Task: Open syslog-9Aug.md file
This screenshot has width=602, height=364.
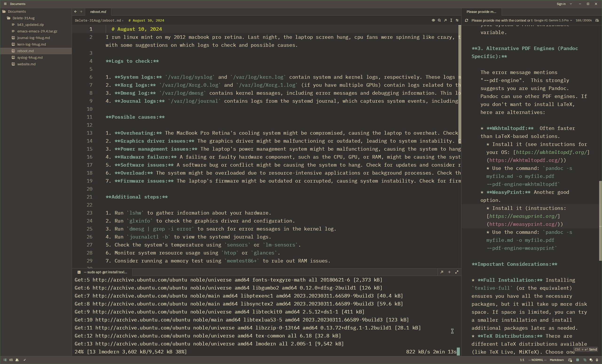Action: (36, 57)
